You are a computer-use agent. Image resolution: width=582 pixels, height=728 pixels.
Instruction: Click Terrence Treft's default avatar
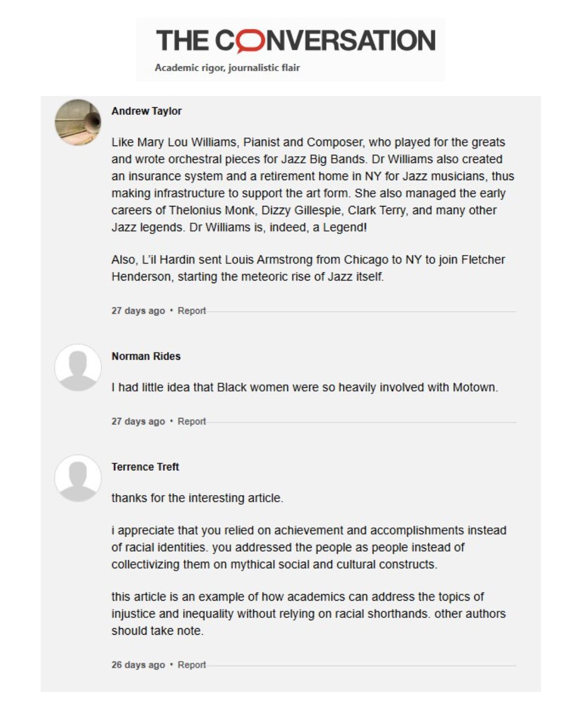[78, 478]
